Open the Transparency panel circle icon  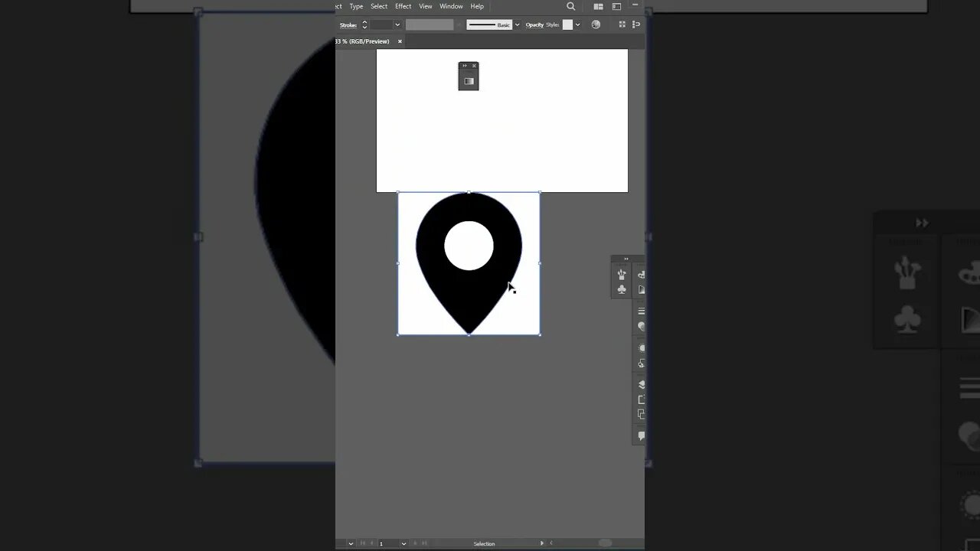(641, 326)
